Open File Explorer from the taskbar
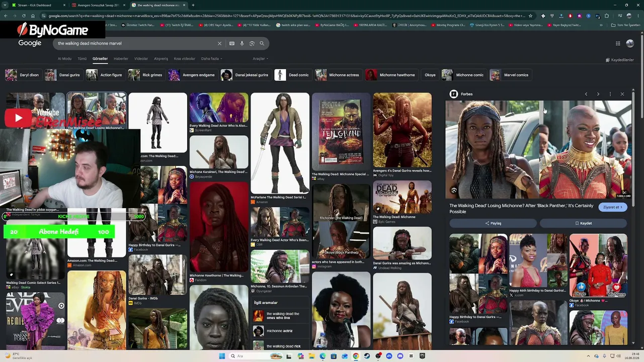This screenshot has height=362, width=644. point(311,356)
